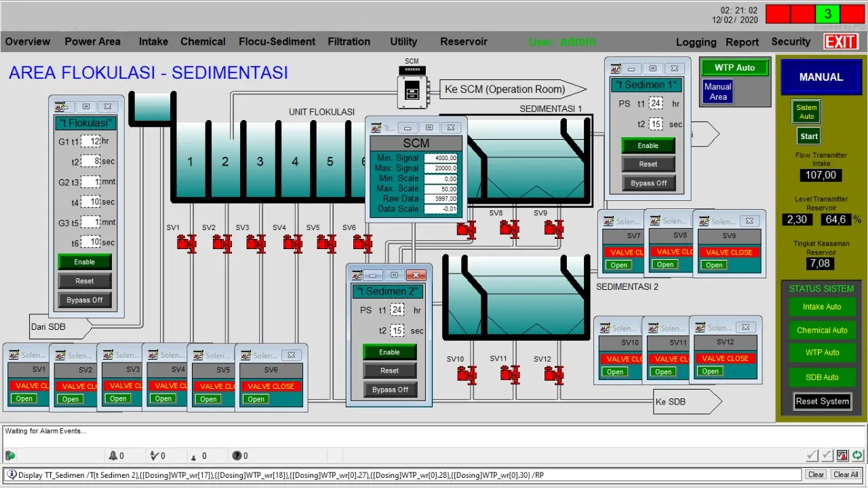The height and width of the screenshot is (488, 868).
Task: Click the SCM Min. Signal field
Action: (x=441, y=158)
